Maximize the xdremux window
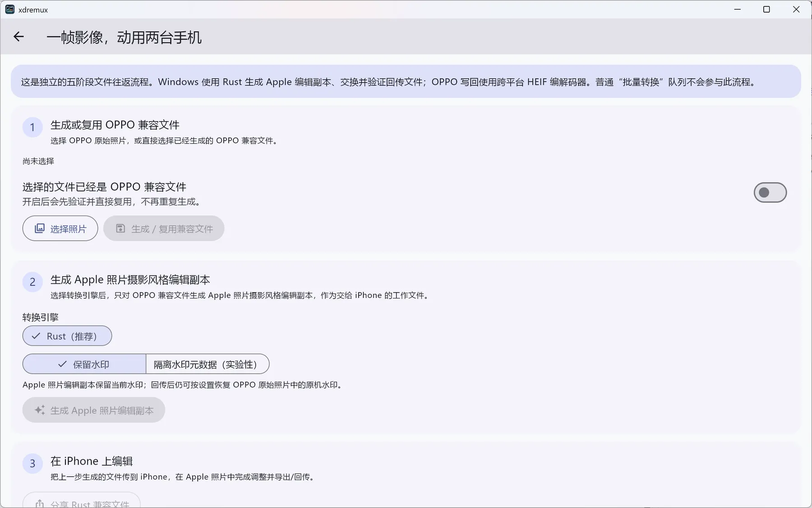Image resolution: width=812 pixels, height=508 pixels. click(766, 9)
